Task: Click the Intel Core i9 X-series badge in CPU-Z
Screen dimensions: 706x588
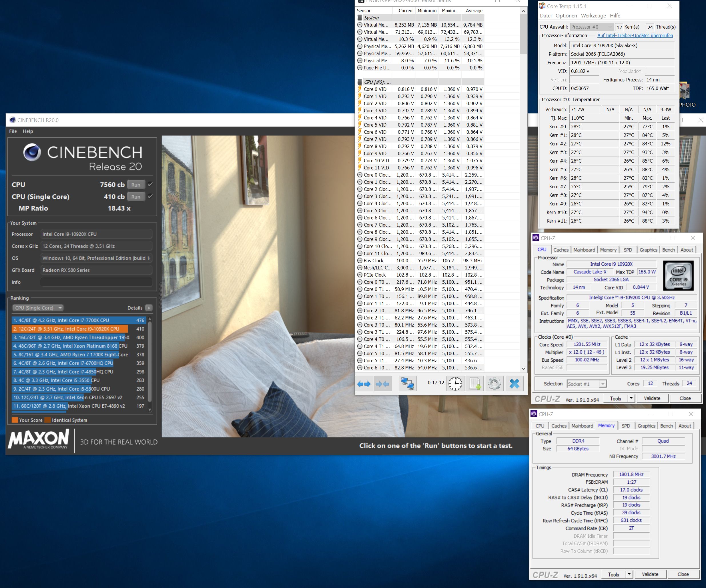Action: (678, 275)
